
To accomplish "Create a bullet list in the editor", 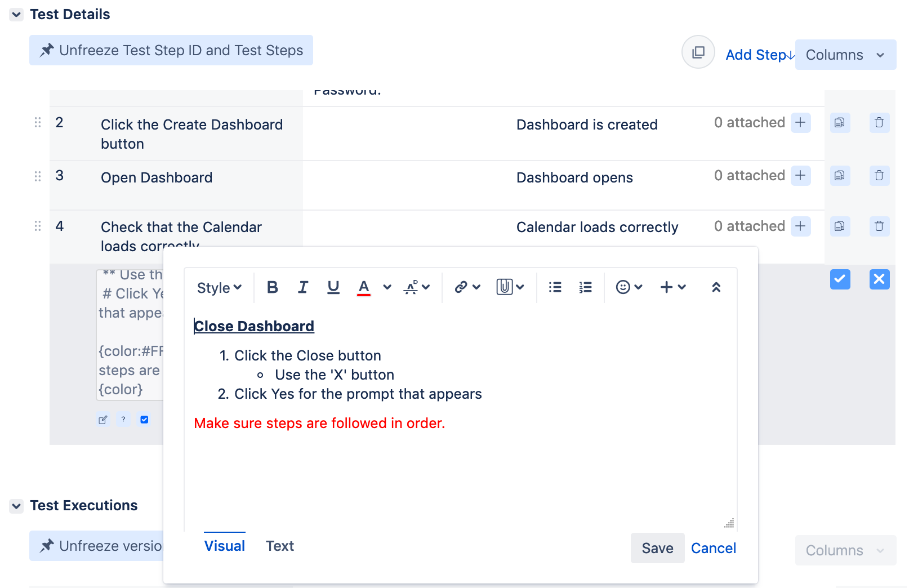I will pos(555,287).
